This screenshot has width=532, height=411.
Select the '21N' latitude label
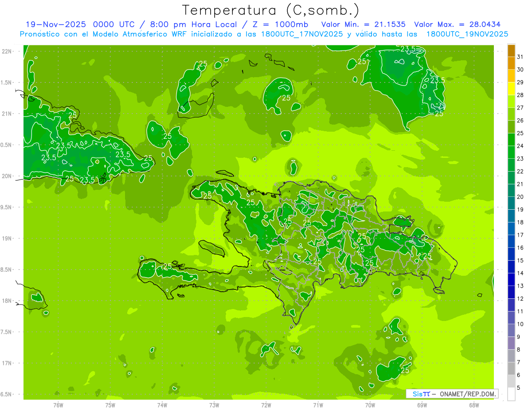[x=7, y=114]
